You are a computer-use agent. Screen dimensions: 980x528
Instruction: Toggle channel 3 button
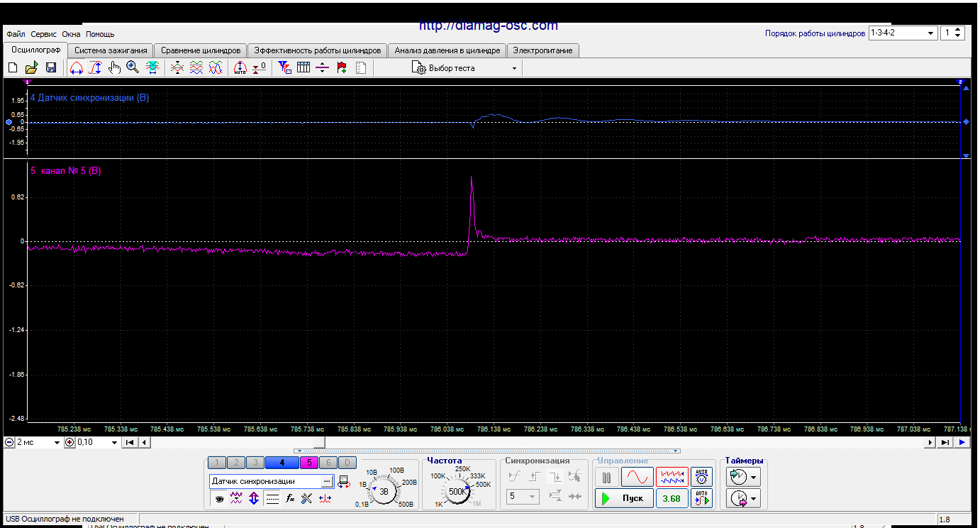255,463
